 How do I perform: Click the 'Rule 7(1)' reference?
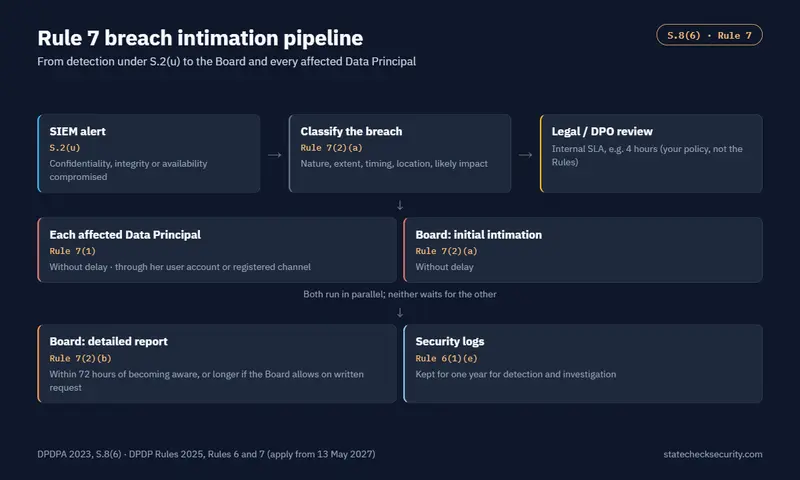(x=72, y=251)
